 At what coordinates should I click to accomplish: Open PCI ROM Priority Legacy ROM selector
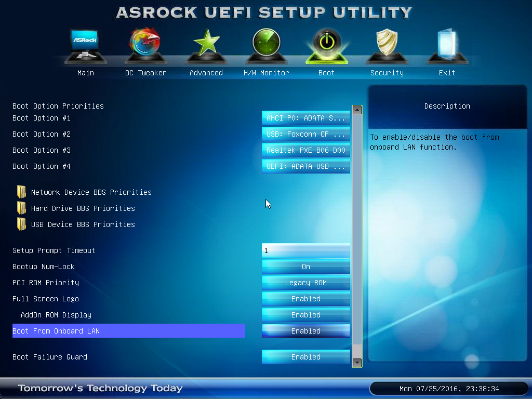tap(305, 283)
